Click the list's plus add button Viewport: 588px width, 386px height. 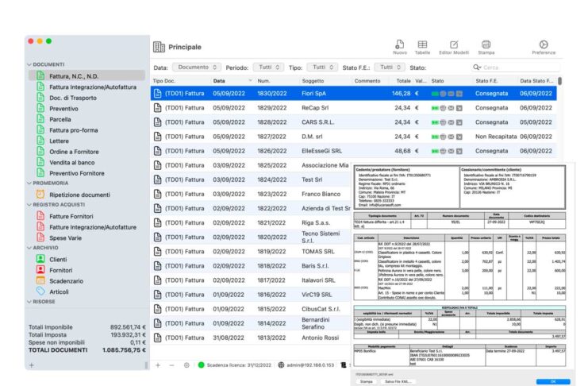158,365
